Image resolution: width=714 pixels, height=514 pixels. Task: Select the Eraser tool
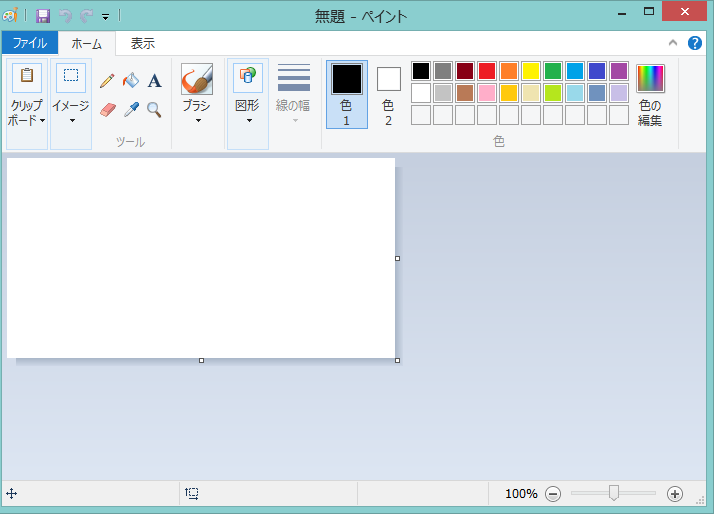click(107, 109)
